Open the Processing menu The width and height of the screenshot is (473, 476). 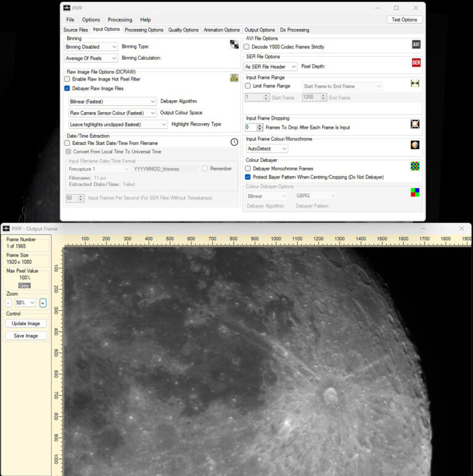(119, 20)
